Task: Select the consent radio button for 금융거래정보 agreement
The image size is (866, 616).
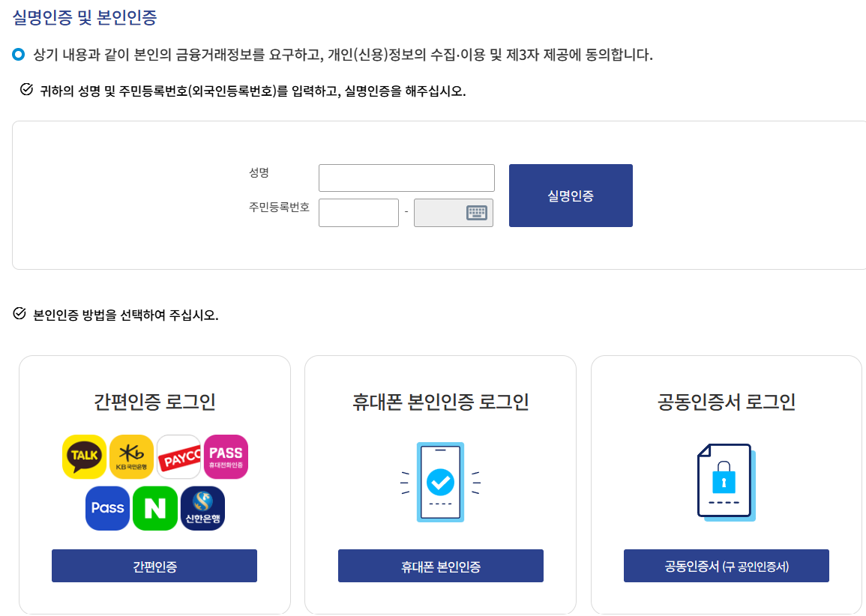Action: (x=19, y=50)
